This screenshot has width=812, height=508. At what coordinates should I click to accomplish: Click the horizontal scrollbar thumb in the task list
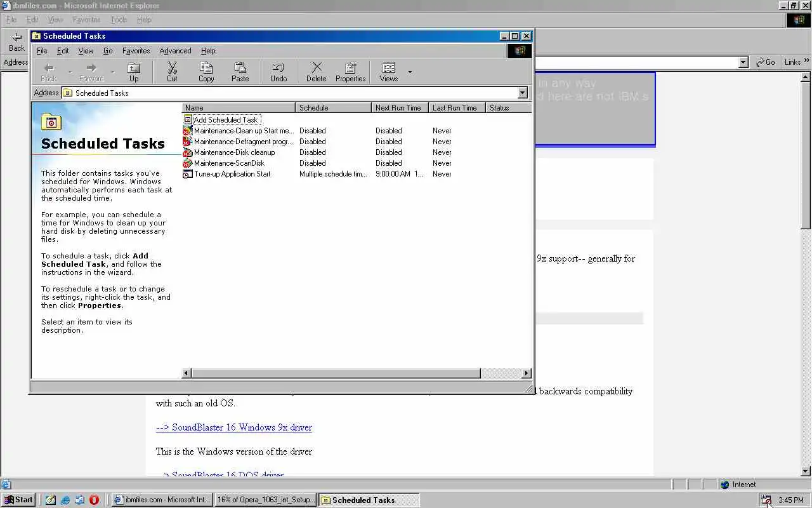click(x=336, y=373)
